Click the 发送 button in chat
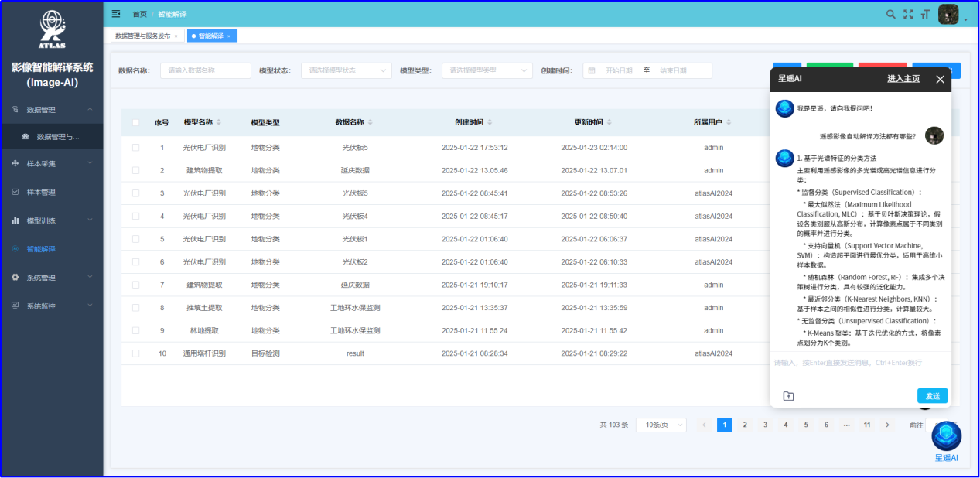This screenshot has height=478, width=980. 932,396
